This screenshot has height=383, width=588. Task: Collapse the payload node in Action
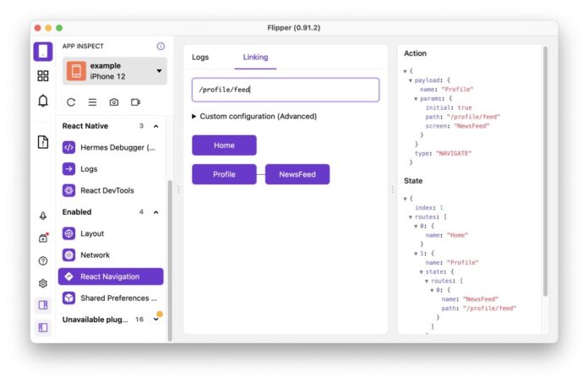(x=411, y=80)
